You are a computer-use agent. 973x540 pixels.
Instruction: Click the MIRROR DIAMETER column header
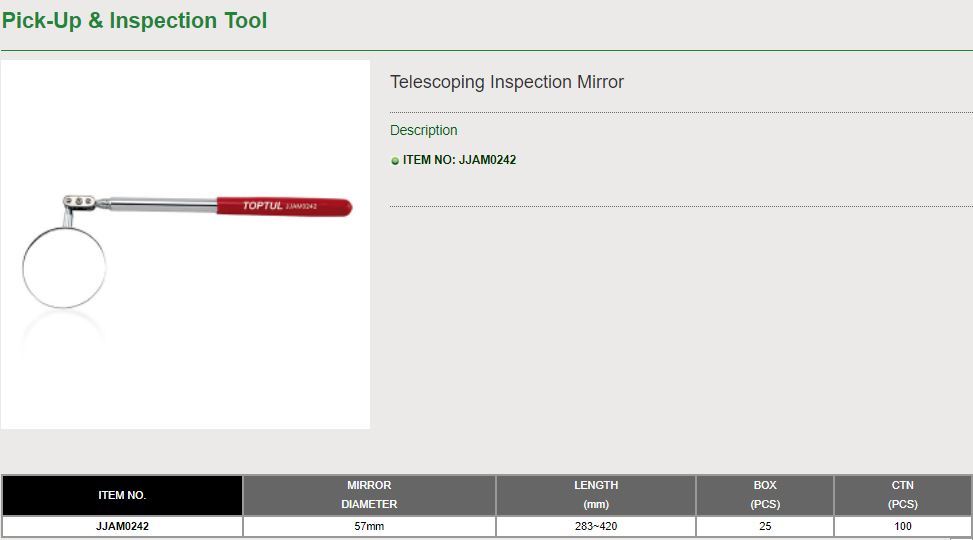pyautogui.click(x=369, y=495)
